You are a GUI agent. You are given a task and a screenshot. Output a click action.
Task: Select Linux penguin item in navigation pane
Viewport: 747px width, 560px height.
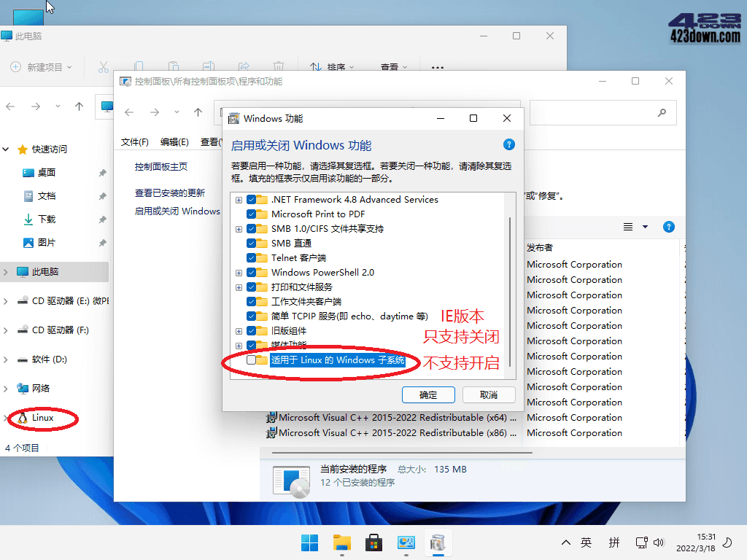coord(36,418)
